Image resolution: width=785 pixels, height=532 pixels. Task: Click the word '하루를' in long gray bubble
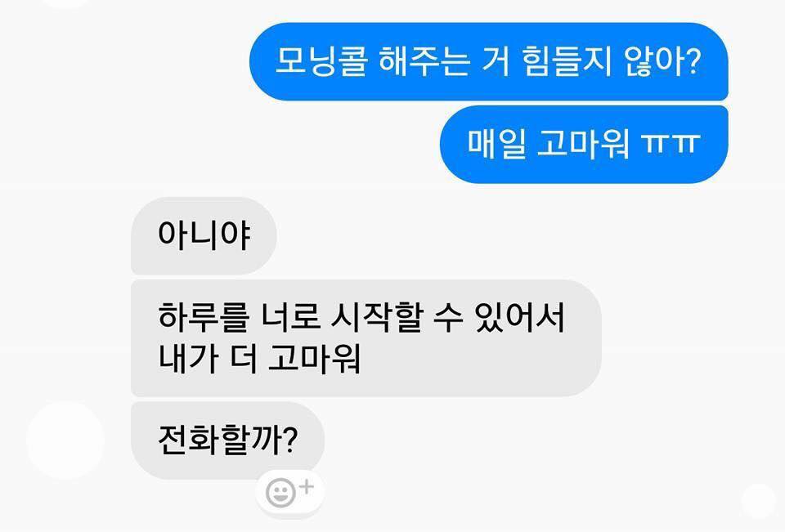(204, 317)
